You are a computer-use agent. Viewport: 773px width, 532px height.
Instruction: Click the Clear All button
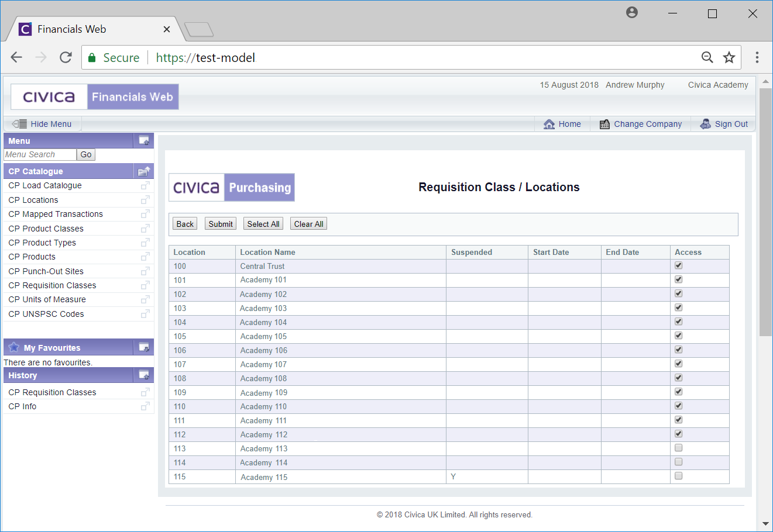(308, 224)
